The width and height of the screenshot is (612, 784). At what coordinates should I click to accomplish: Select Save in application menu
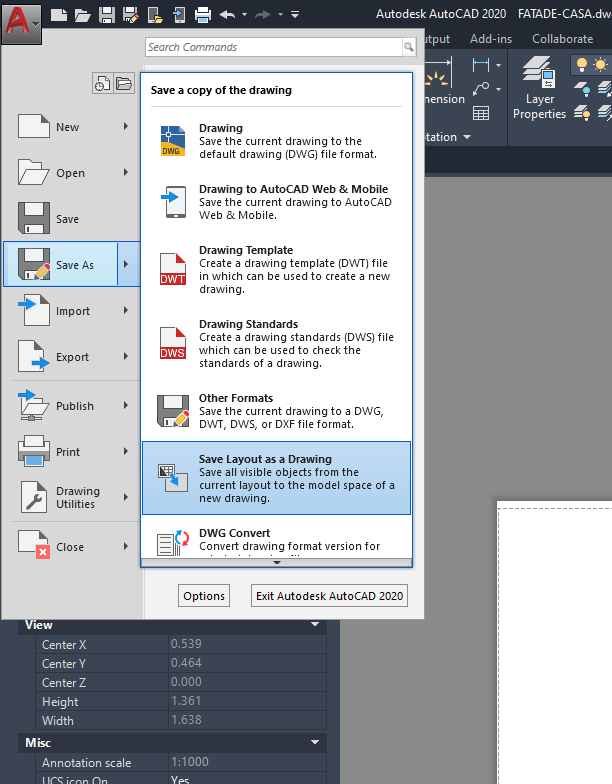click(x=72, y=219)
